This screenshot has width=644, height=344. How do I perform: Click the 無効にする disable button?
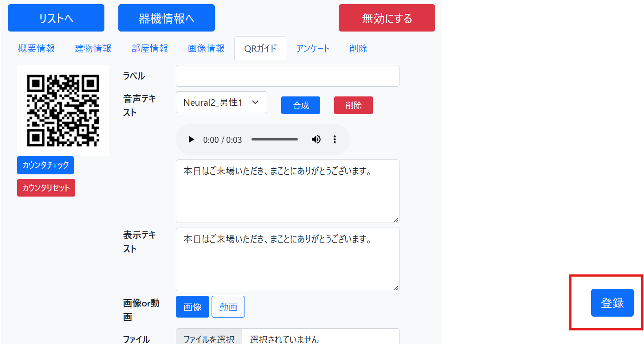point(386,18)
